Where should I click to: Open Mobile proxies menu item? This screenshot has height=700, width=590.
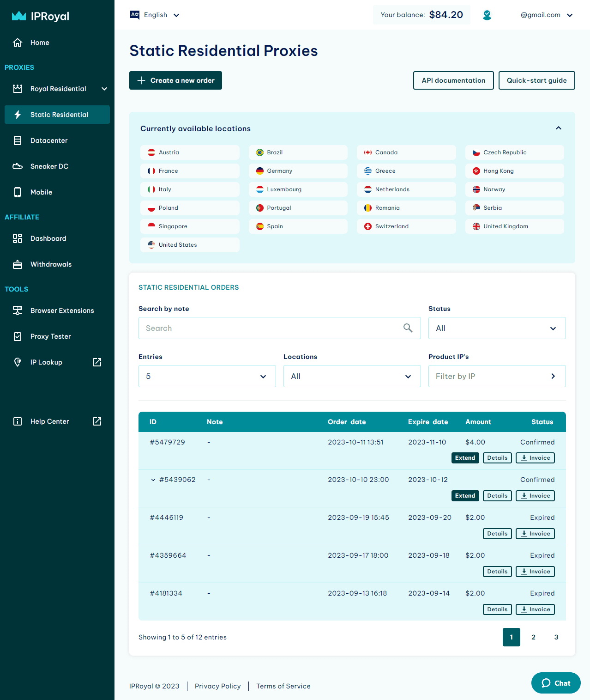(x=57, y=192)
